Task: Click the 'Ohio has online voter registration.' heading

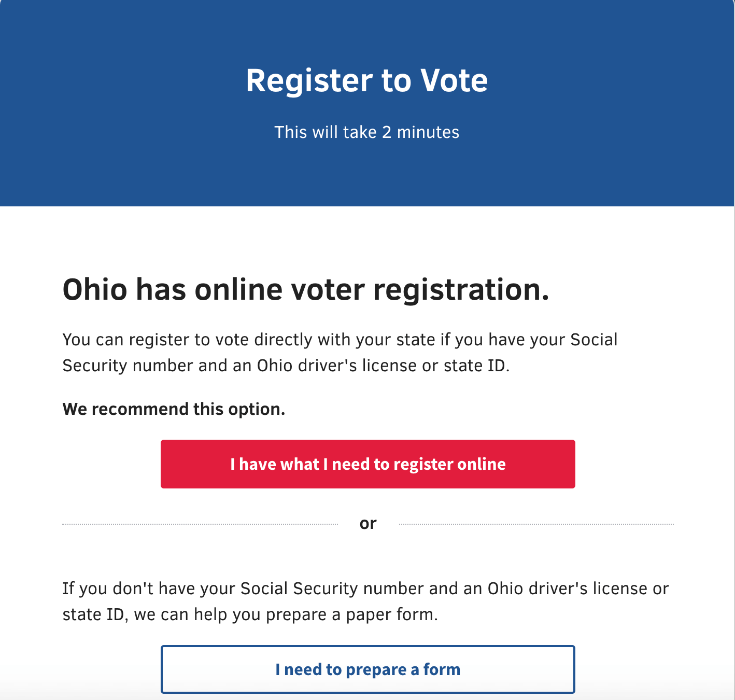Action: tap(306, 289)
